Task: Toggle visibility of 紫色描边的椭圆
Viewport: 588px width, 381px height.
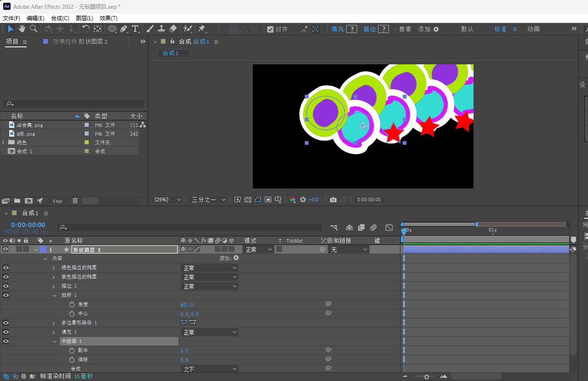Action: click(x=6, y=277)
